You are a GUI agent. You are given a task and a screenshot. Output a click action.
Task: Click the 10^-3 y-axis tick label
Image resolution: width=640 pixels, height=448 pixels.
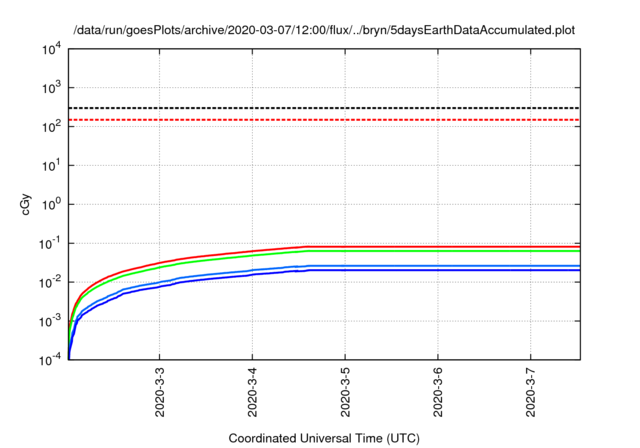click(50, 322)
